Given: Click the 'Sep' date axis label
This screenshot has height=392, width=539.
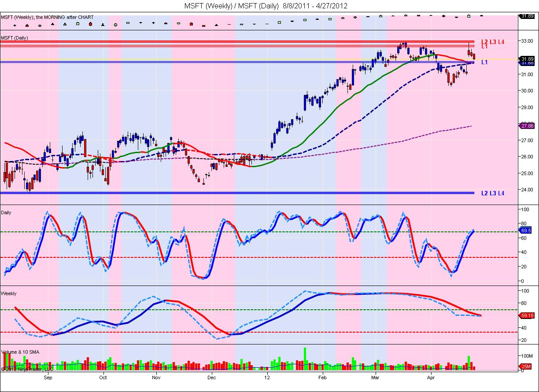Looking at the screenshot, I should pyautogui.click(x=48, y=377).
